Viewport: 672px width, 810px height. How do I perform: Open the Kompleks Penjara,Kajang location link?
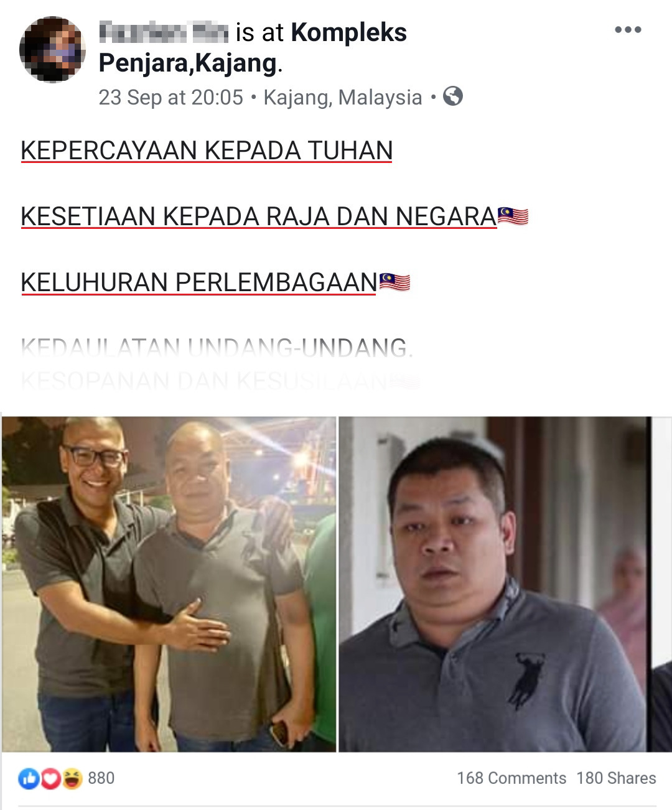(x=253, y=47)
